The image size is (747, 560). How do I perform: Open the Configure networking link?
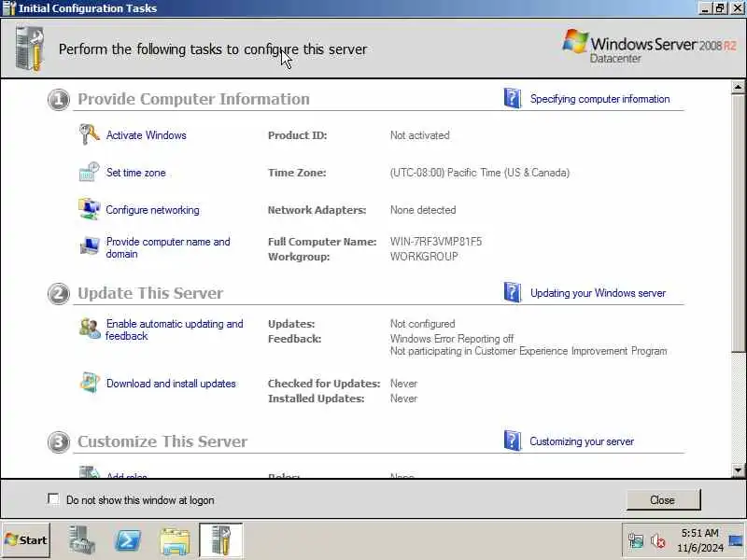pyautogui.click(x=152, y=210)
